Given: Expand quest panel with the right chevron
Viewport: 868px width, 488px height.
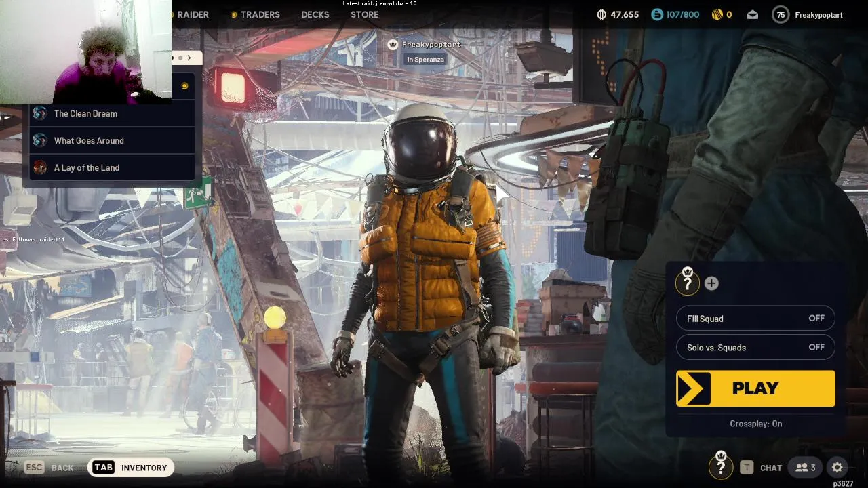Looking at the screenshot, I should [x=189, y=58].
